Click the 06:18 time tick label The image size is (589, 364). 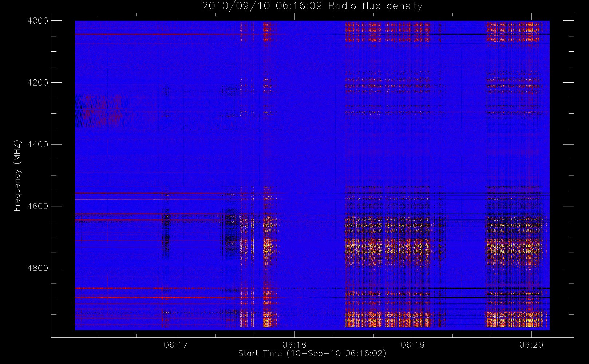294,345
